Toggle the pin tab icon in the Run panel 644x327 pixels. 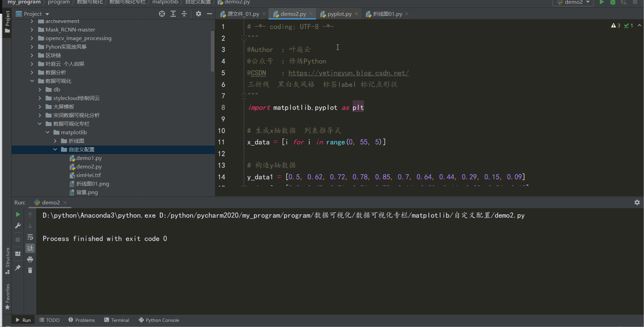(18, 267)
